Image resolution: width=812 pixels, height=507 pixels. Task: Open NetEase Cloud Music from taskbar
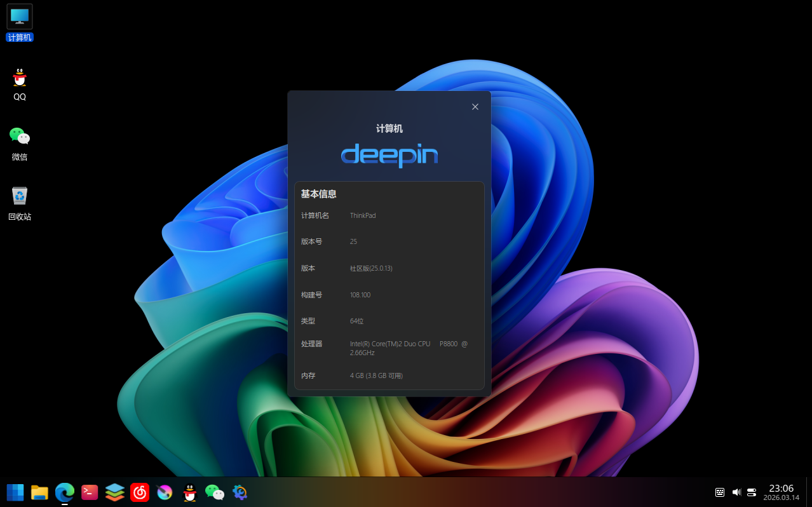(140, 492)
